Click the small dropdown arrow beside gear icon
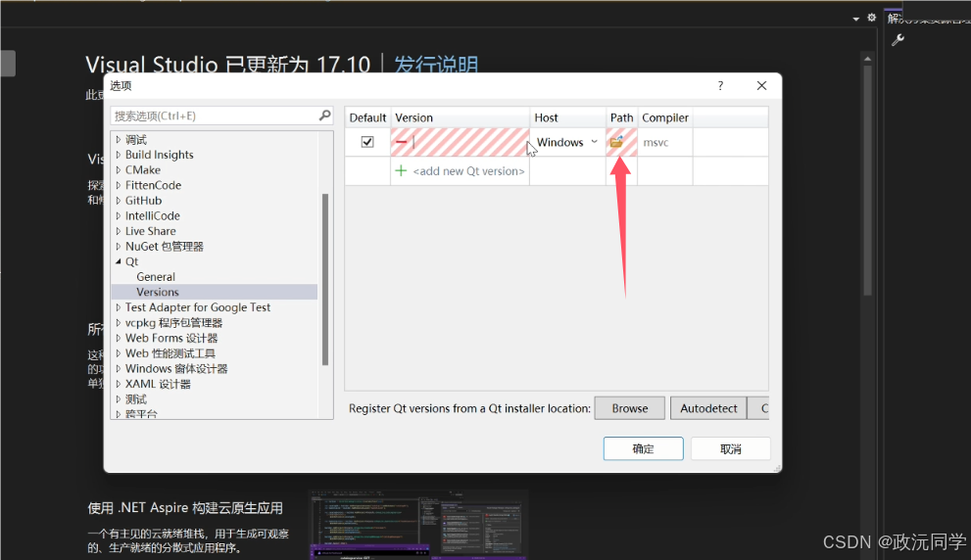This screenshot has height=560, width=971. point(855,19)
